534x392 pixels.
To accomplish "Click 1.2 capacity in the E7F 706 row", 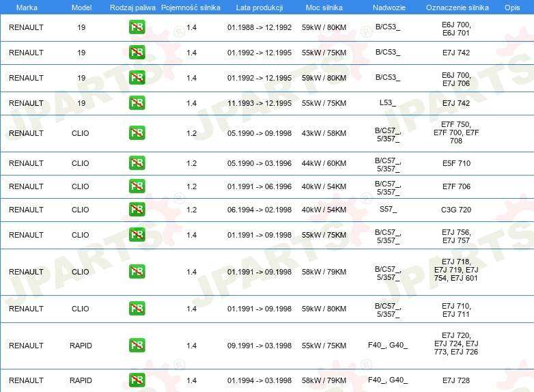I will pos(191,186).
